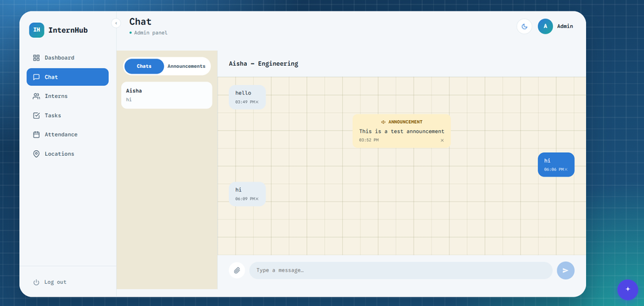Open Locations in the sidebar
Viewport: 644px width, 306px height.
pyautogui.click(x=67, y=154)
